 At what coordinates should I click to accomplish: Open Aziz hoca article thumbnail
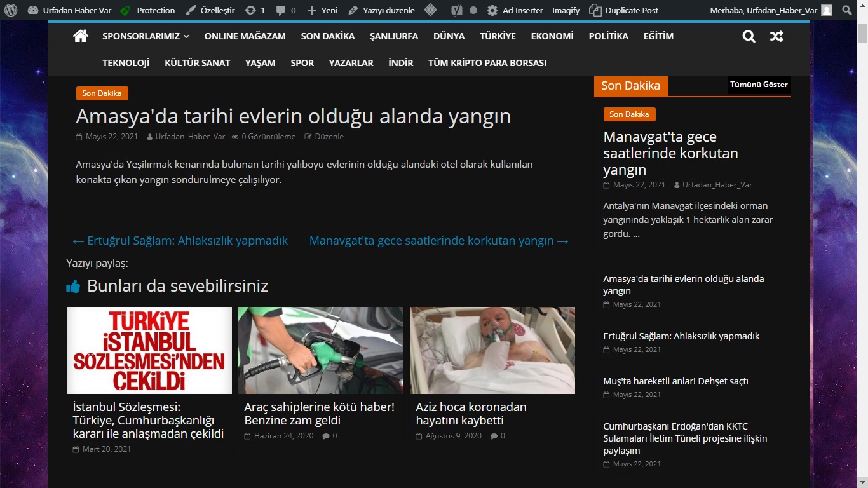click(492, 351)
